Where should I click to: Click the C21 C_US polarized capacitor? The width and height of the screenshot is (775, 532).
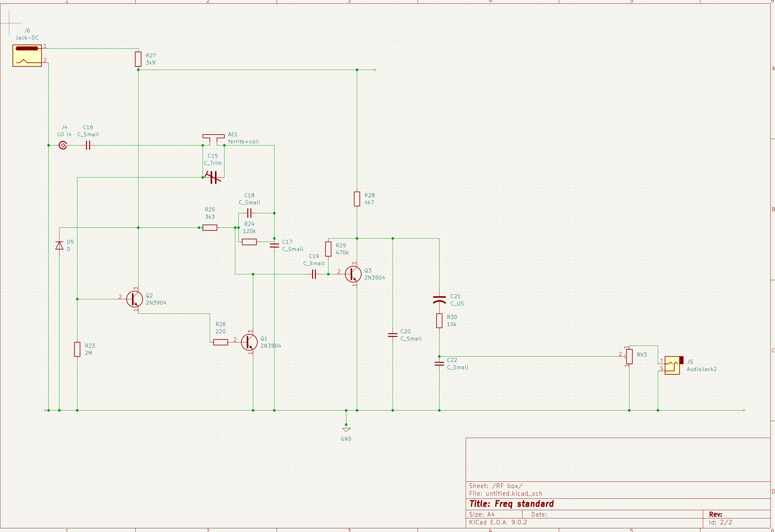[439, 299]
